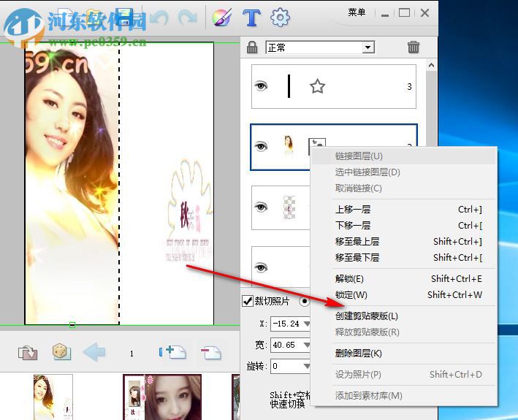Screen dimensions: 518x420
Task: Select first page thumbnail in filmstrip
Action: pos(53,397)
